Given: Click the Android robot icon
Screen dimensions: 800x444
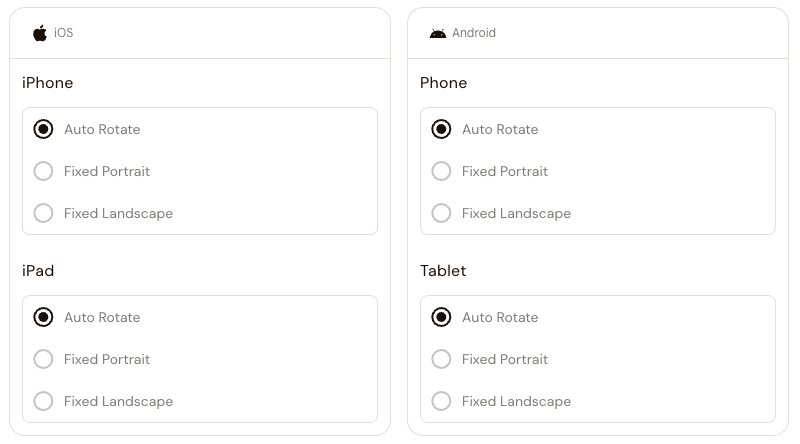Looking at the screenshot, I should point(438,33).
